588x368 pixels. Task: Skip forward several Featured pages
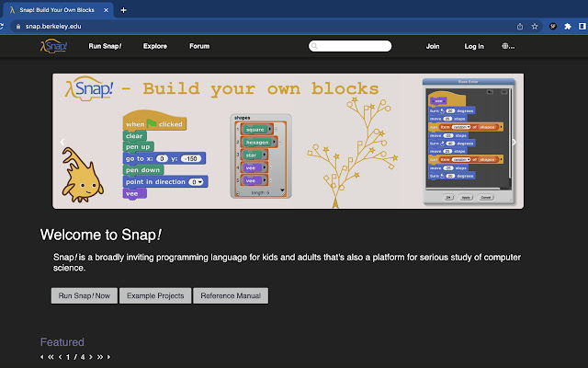pyautogui.click(x=100, y=357)
